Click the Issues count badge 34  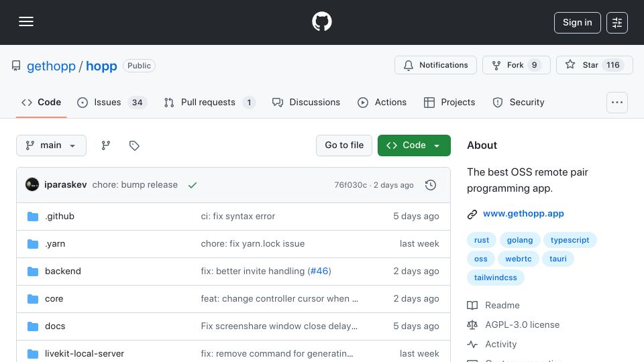coord(137,103)
